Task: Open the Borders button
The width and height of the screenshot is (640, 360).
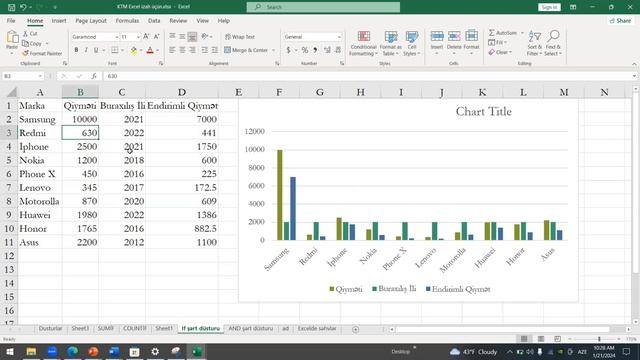Action: [x=115, y=50]
